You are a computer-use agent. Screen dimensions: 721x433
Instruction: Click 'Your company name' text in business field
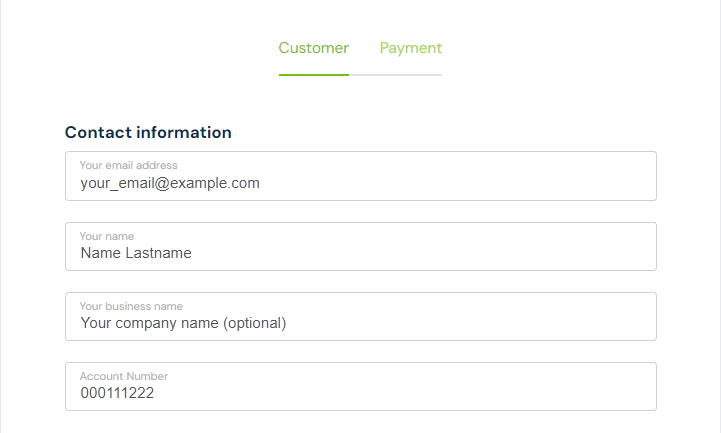tap(149, 323)
